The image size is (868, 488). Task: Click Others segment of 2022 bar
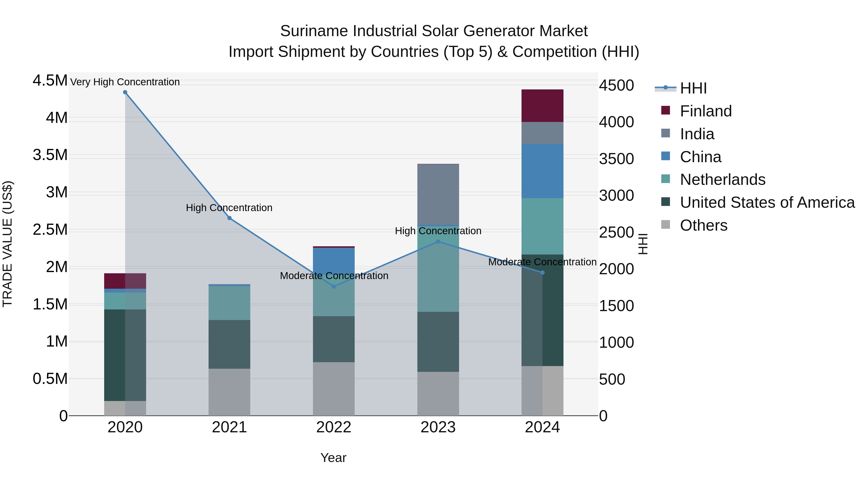coord(334,389)
